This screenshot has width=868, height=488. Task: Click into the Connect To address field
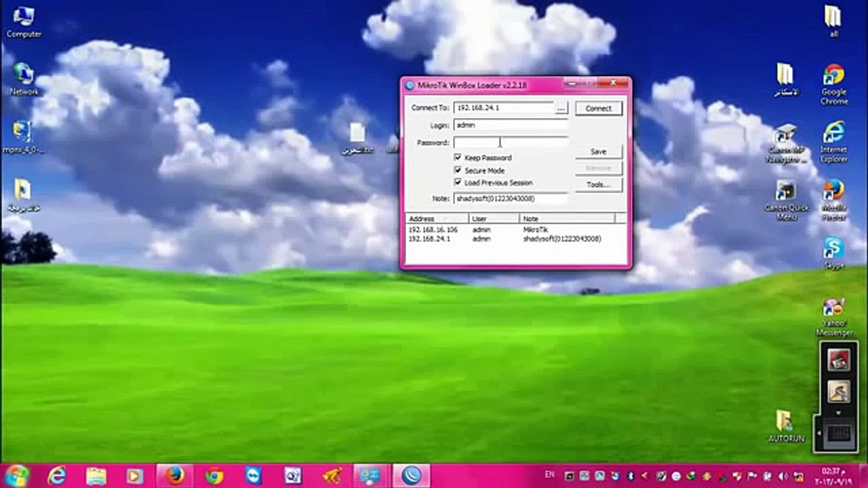coord(504,108)
